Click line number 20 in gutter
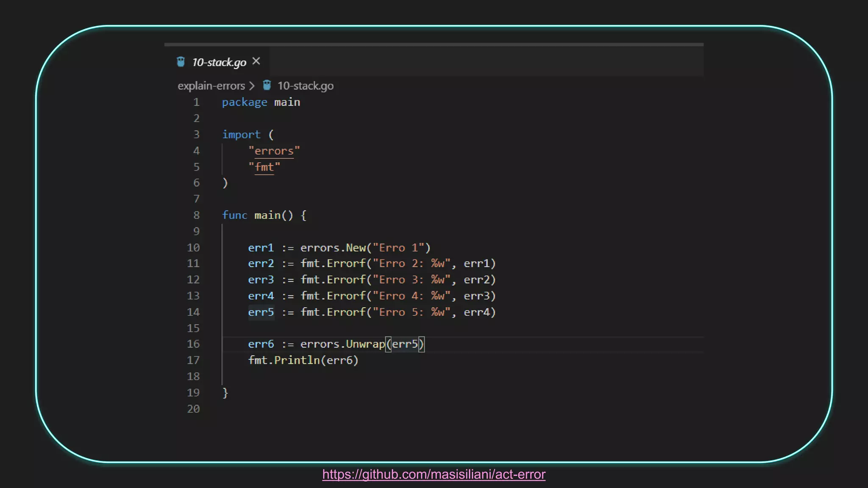 tap(193, 409)
